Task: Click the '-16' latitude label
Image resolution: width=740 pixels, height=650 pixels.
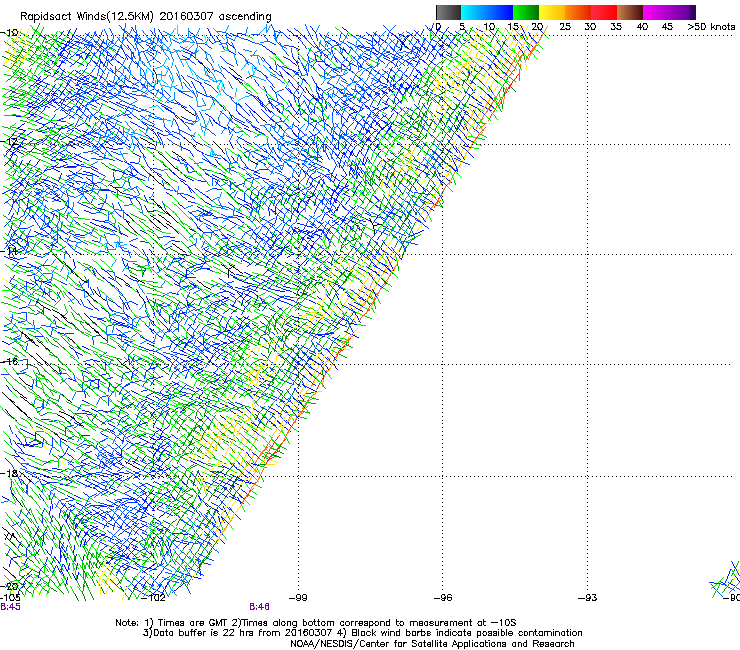Action: click(10, 362)
